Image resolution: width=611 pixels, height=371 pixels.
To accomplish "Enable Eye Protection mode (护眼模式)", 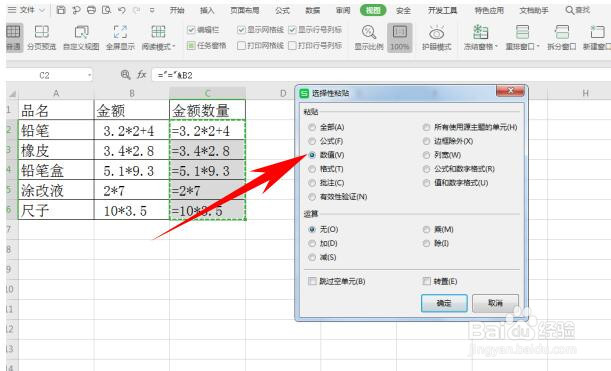I will point(436,37).
